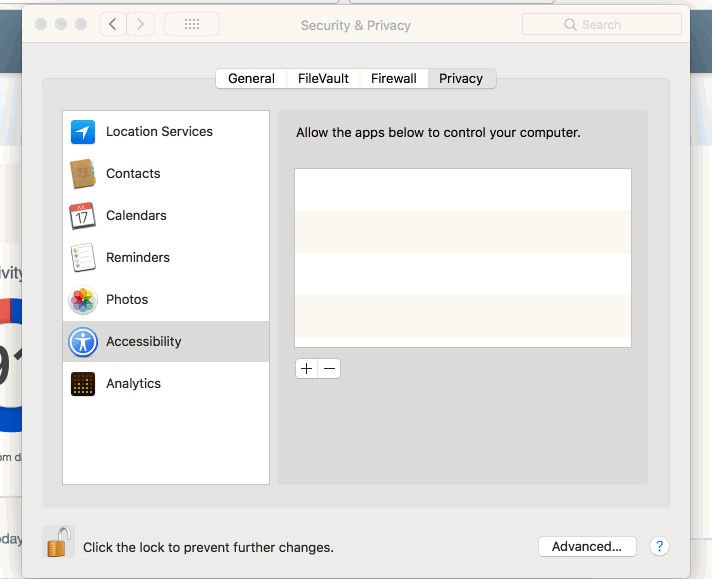Open the Advanced... settings
Screen dimensions: 712x579
pos(587,546)
